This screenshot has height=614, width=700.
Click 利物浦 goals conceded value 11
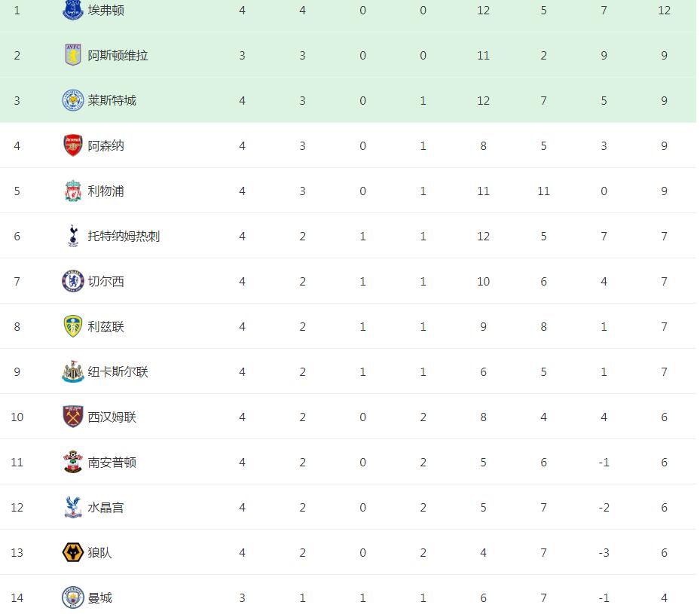pyautogui.click(x=543, y=191)
